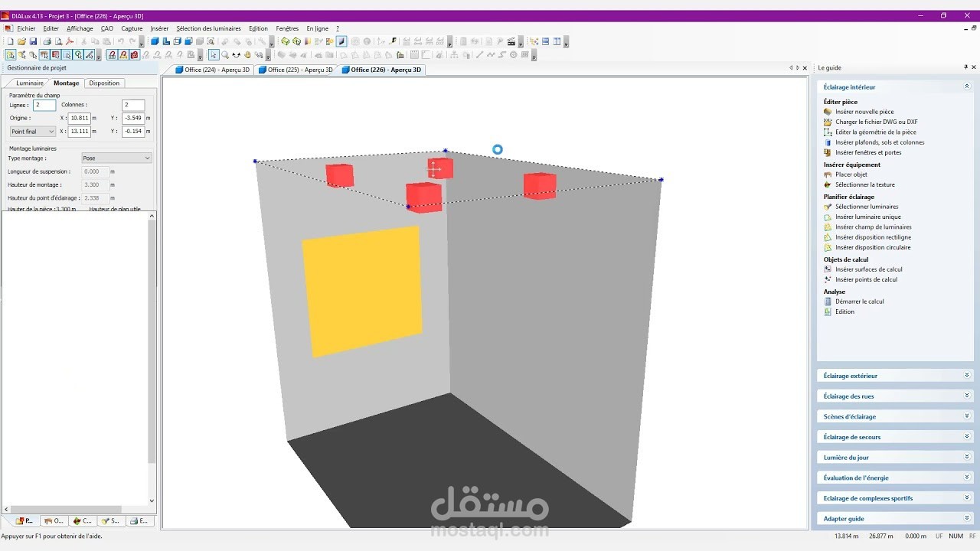Save the project using the diskette icon

click(32, 41)
